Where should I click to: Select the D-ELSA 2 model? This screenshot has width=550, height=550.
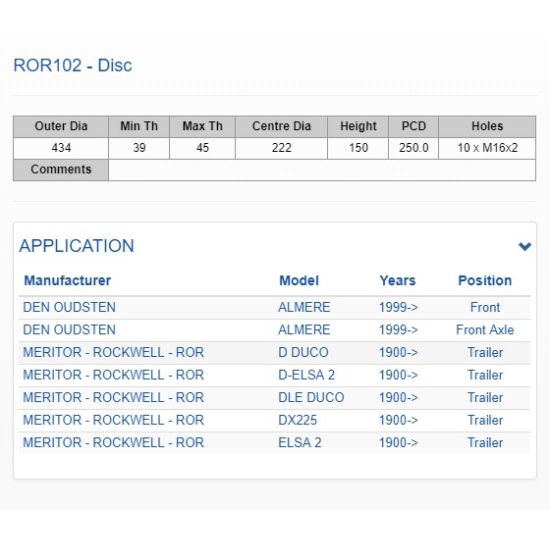(306, 375)
